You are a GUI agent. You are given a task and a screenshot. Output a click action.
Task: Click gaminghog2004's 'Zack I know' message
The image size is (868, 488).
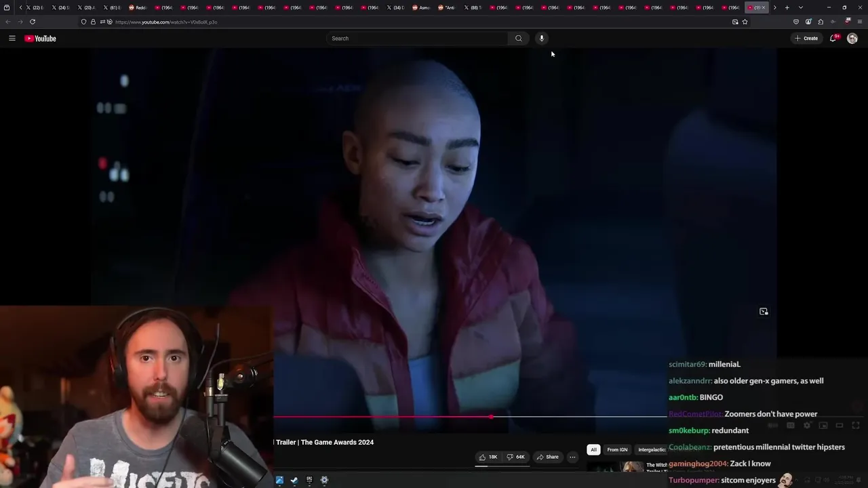(x=719, y=464)
